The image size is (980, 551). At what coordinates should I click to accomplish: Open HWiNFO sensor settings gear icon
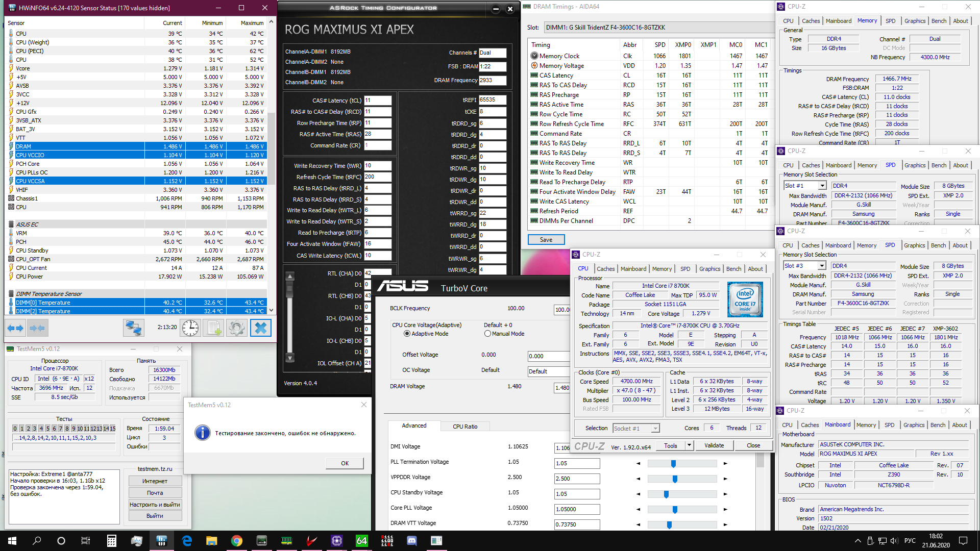pos(236,328)
